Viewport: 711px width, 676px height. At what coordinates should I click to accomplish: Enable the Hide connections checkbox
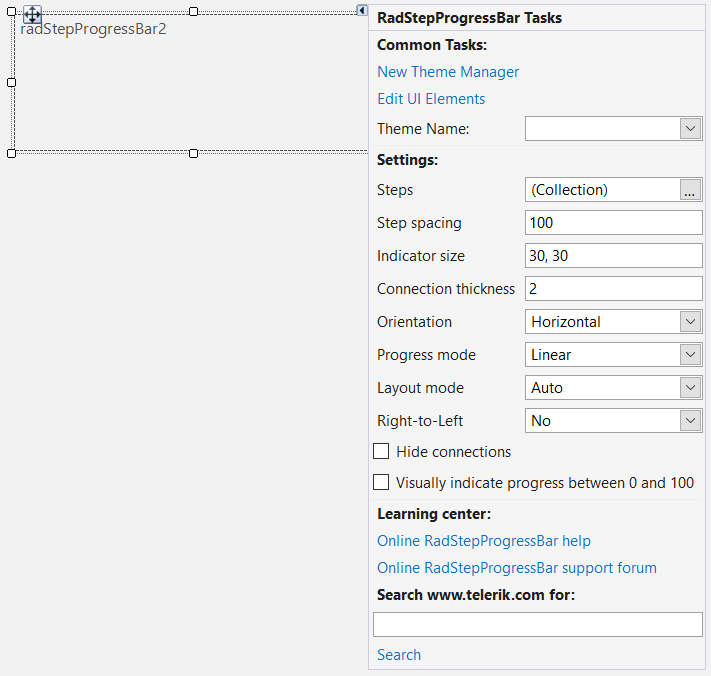(381, 452)
